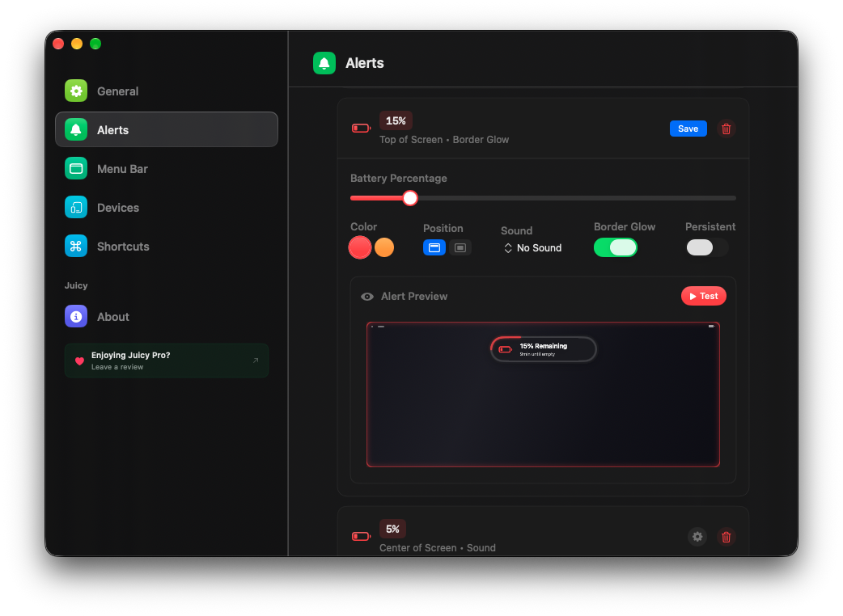Click the About info icon
The image size is (843, 616).
(76, 316)
